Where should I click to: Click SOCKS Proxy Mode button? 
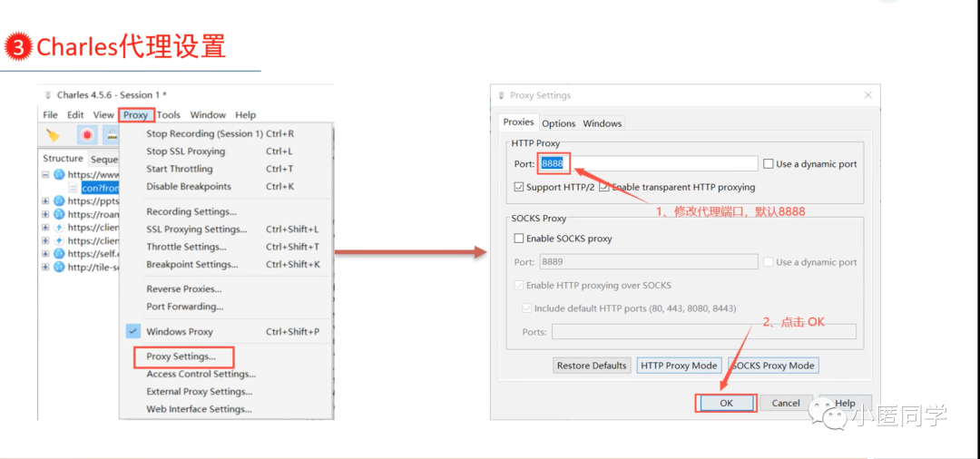[x=774, y=366]
